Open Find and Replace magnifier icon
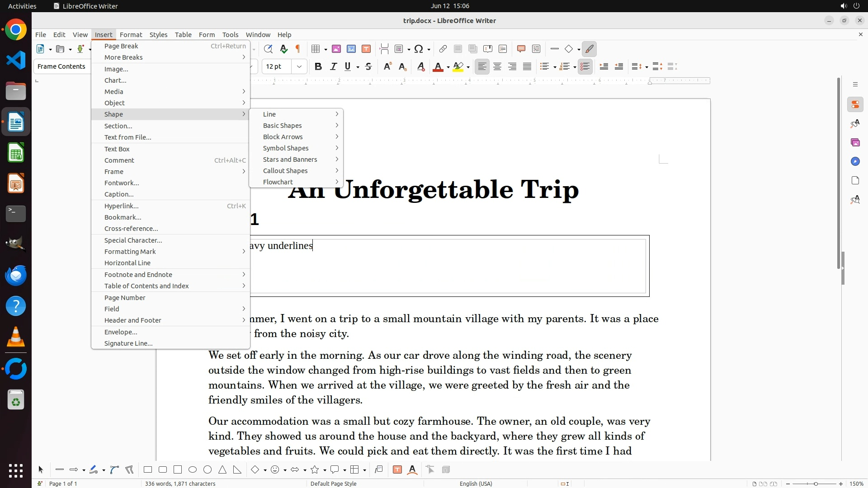The height and width of the screenshot is (488, 868). tap(268, 49)
